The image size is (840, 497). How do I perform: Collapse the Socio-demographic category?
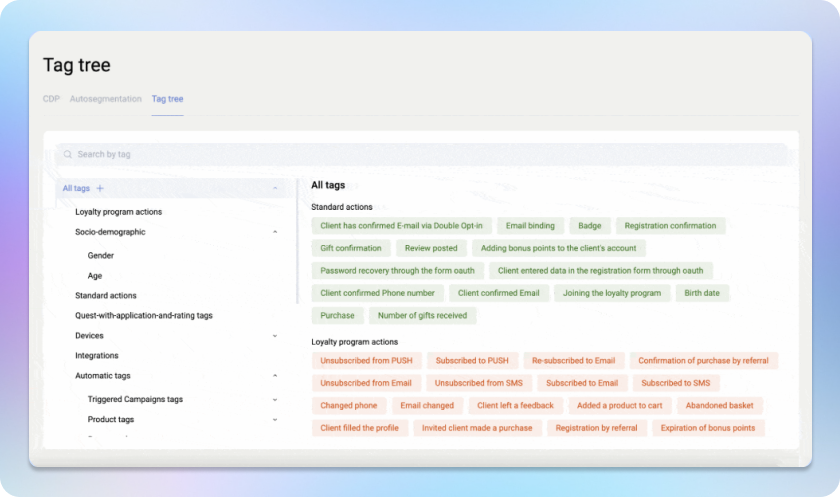[x=275, y=232]
